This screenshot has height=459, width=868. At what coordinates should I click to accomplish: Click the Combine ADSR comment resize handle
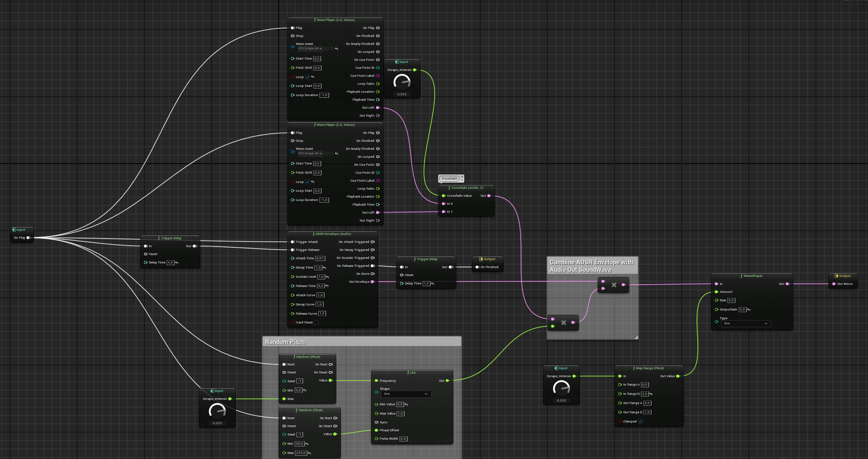tap(636, 337)
